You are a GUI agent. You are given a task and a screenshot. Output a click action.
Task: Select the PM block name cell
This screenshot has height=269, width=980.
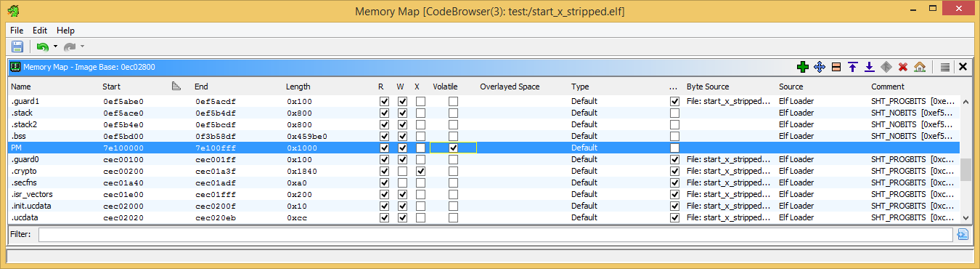(x=15, y=148)
